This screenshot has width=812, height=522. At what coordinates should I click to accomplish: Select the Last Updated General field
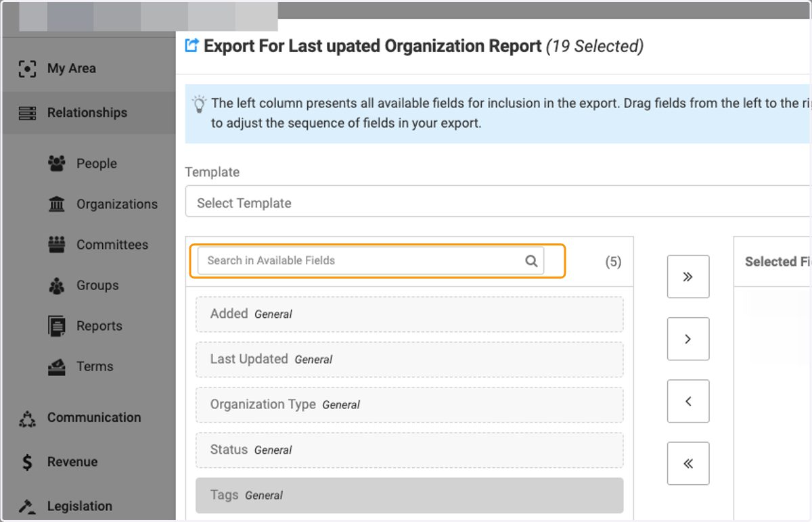[x=409, y=360]
